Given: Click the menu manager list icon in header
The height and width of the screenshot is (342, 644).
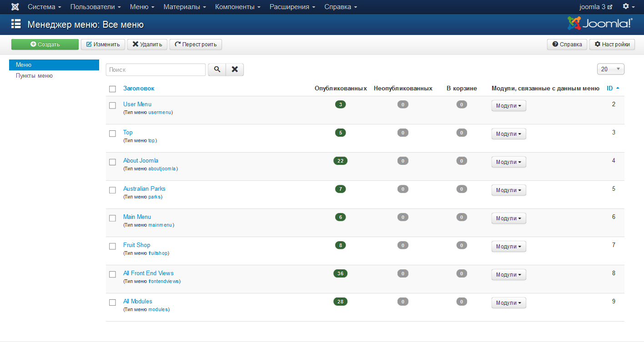Looking at the screenshot, I should [16, 24].
